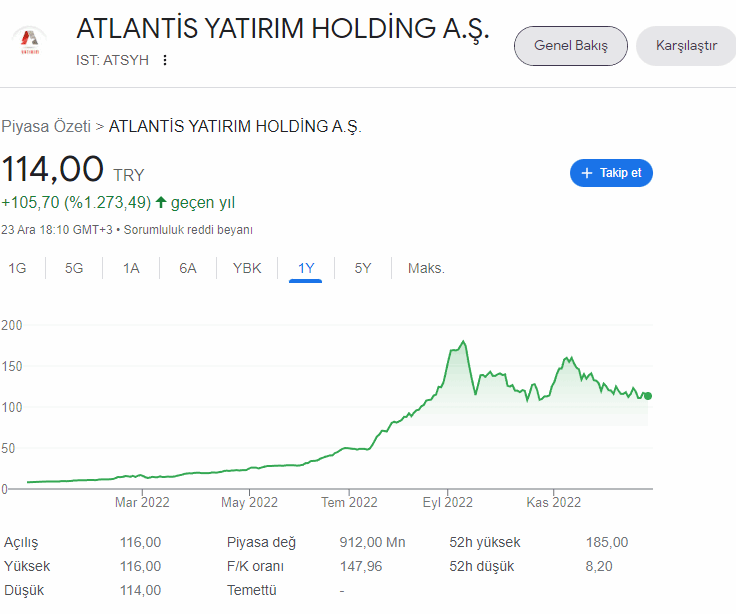Click the green end-point dot on chart
Image resolution: width=736 pixels, height=614 pixels.
(648, 396)
